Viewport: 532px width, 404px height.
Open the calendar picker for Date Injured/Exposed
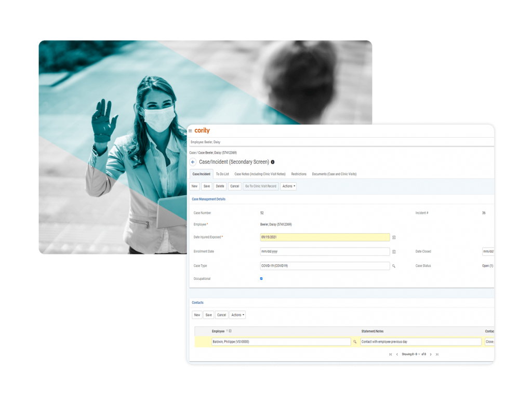pyautogui.click(x=394, y=237)
